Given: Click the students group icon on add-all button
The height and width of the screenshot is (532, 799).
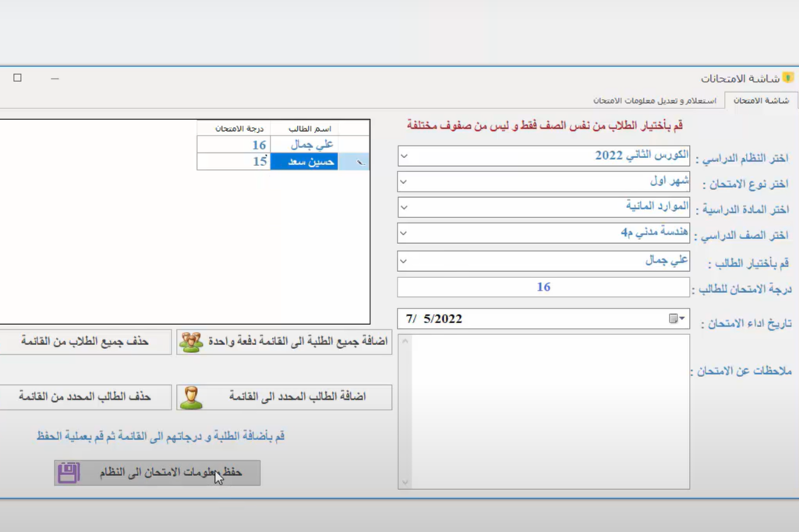Looking at the screenshot, I should [x=191, y=342].
